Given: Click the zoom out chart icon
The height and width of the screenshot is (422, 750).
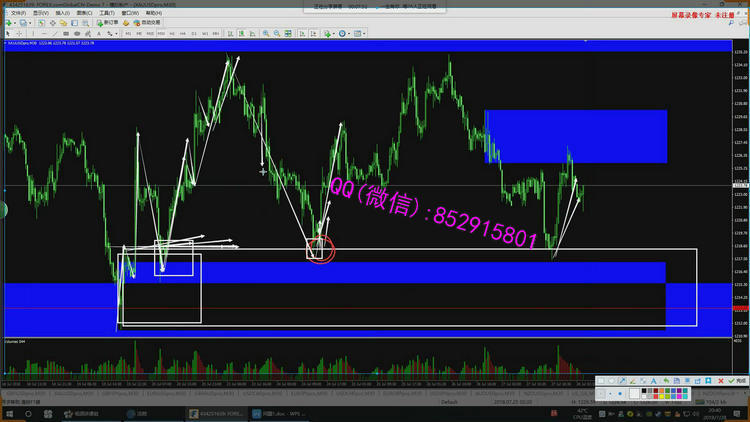Looking at the screenshot, I should pyautogui.click(x=276, y=33).
